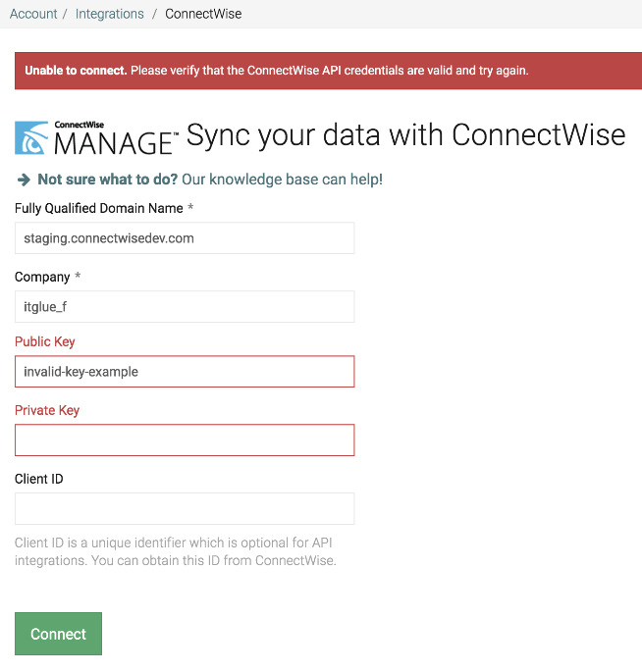Select the Public Key input field

[185, 372]
